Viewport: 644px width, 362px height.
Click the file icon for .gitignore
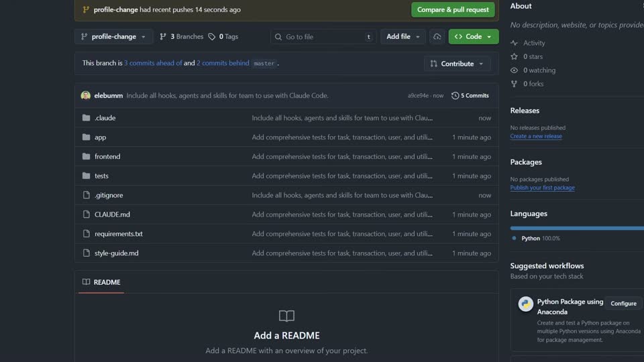pyautogui.click(x=86, y=195)
